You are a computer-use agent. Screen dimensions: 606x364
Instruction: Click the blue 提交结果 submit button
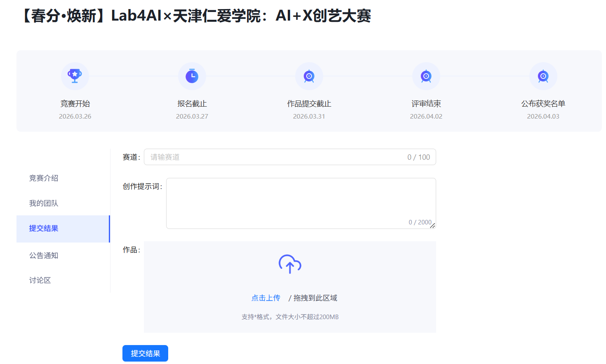[145, 353]
